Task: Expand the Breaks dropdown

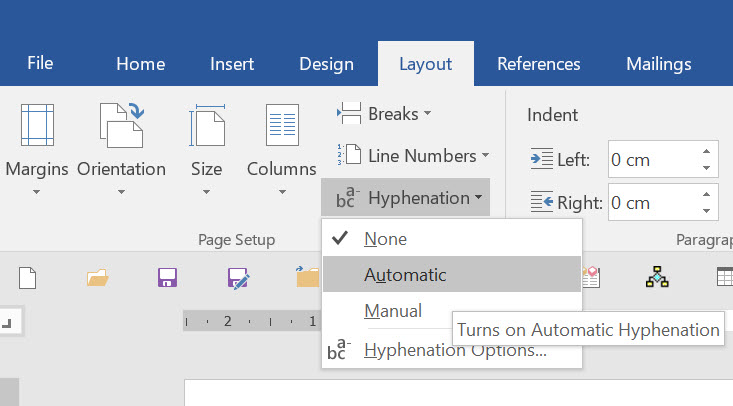Action: pyautogui.click(x=384, y=114)
